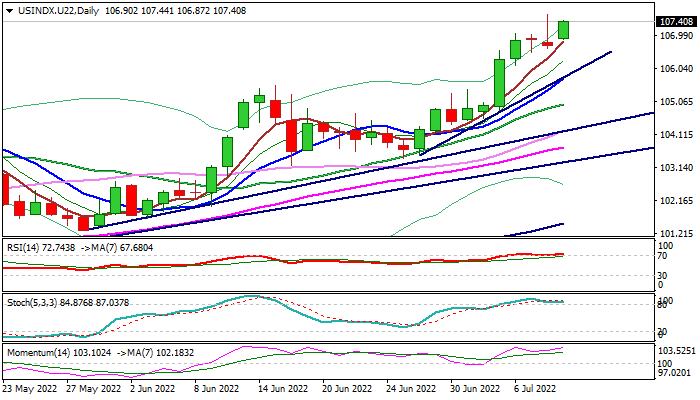Click the USINDX.U22,Daily chart title
The width and height of the screenshot is (700, 400).
[x=49, y=8]
